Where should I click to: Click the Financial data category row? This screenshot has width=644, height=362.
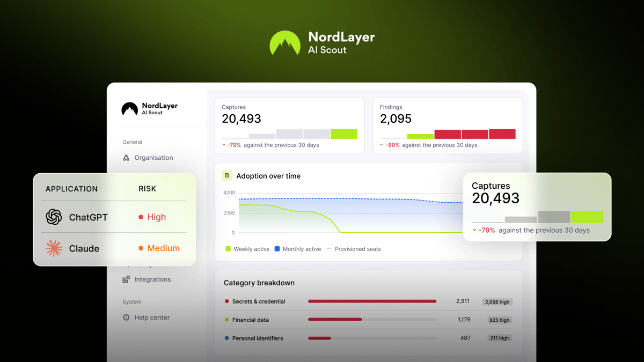click(368, 320)
